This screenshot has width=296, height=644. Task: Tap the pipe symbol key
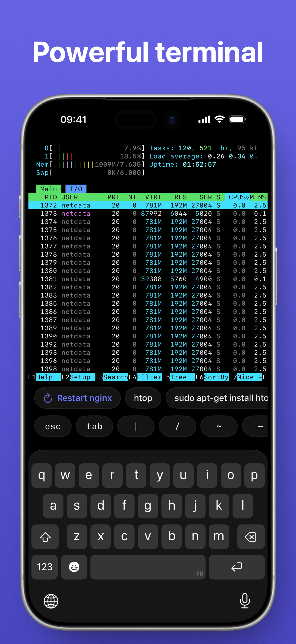(136, 426)
